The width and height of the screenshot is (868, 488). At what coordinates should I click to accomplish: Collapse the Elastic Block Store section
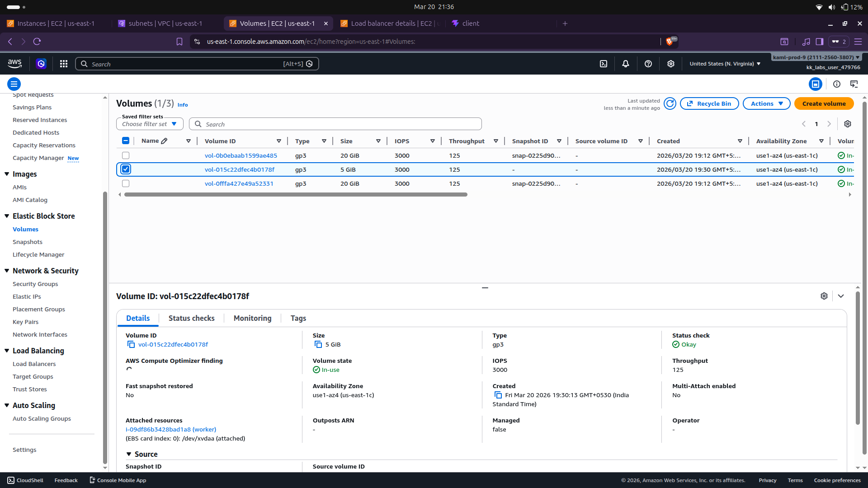[x=7, y=216]
